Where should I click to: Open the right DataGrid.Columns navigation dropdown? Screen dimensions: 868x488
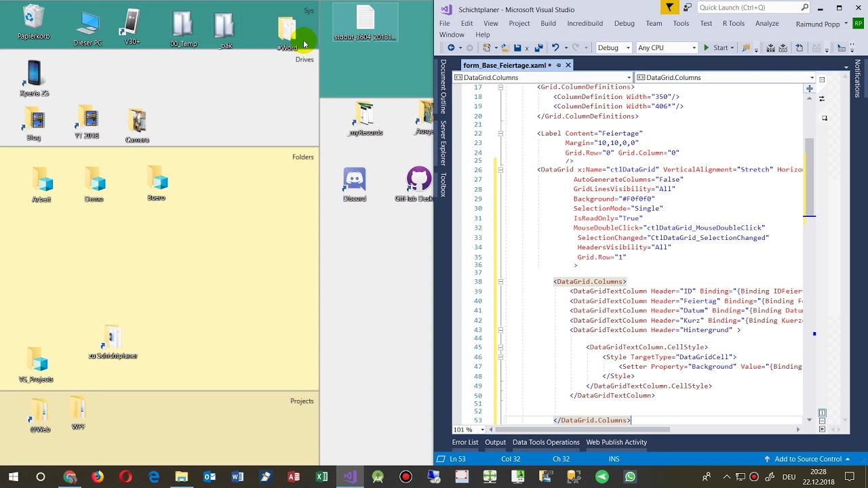pos(725,77)
